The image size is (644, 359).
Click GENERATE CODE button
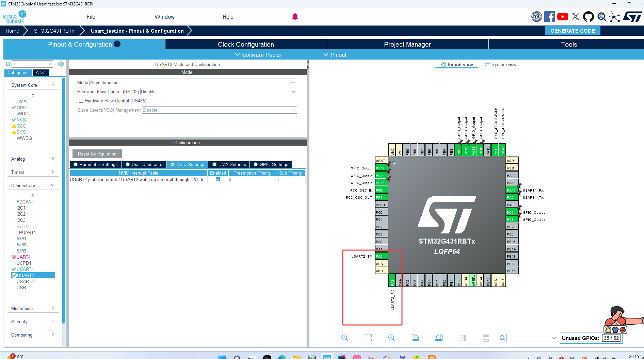tap(573, 31)
